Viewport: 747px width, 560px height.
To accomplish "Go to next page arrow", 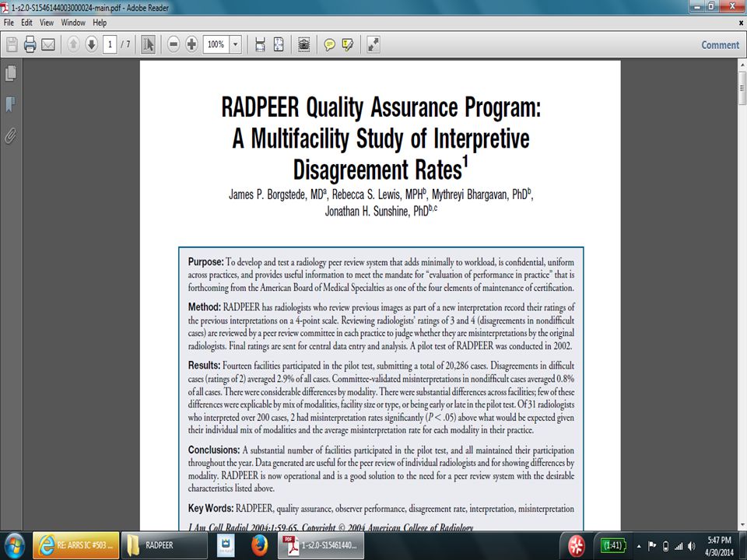I will [x=91, y=45].
